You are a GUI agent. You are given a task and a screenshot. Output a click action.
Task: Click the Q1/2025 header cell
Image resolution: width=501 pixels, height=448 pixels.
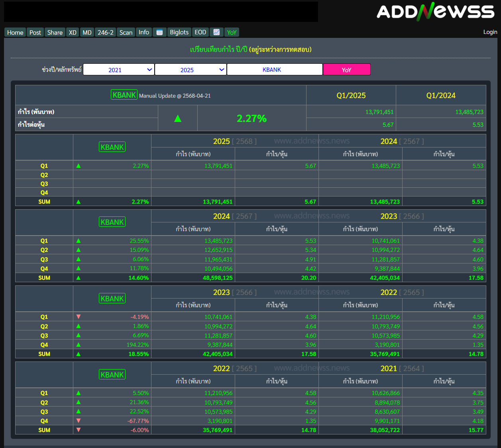coord(351,95)
